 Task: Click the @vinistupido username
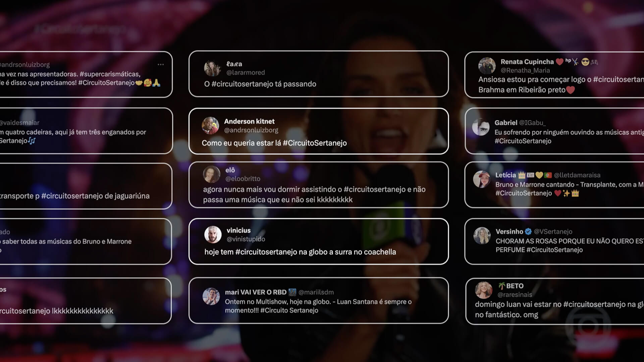pyautogui.click(x=246, y=239)
